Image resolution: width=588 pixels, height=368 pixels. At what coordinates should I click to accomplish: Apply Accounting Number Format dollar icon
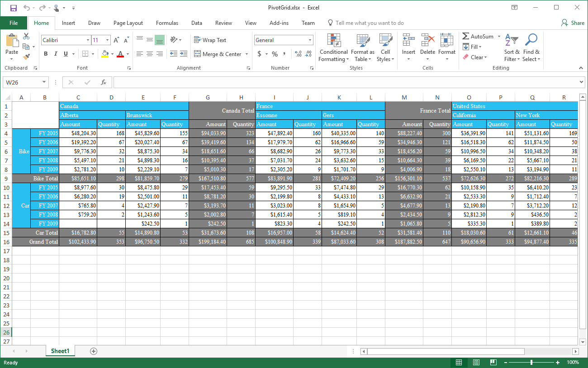pyautogui.click(x=259, y=54)
